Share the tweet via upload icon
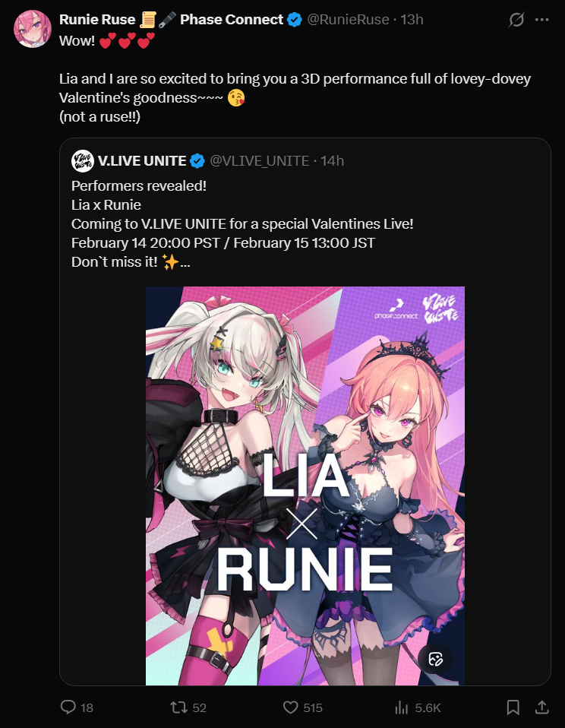The width and height of the screenshot is (565, 728). 541,707
